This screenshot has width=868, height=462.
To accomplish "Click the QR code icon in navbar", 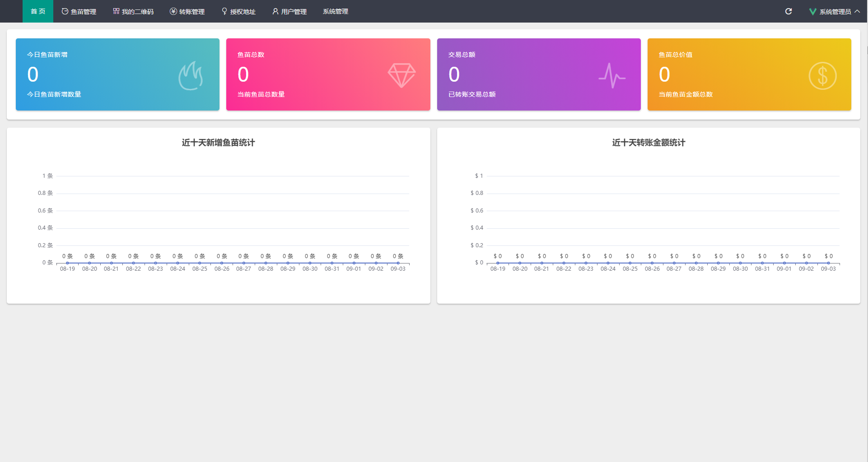I will [116, 11].
